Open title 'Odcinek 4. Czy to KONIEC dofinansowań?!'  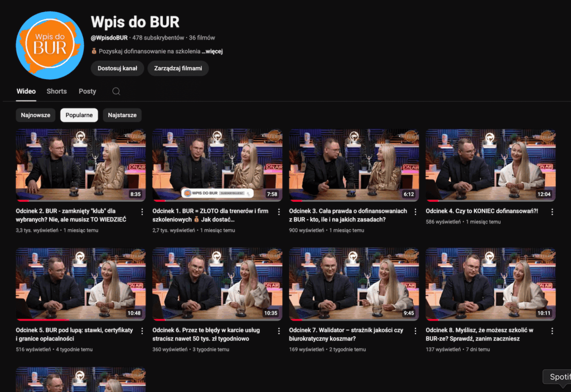tap(482, 211)
